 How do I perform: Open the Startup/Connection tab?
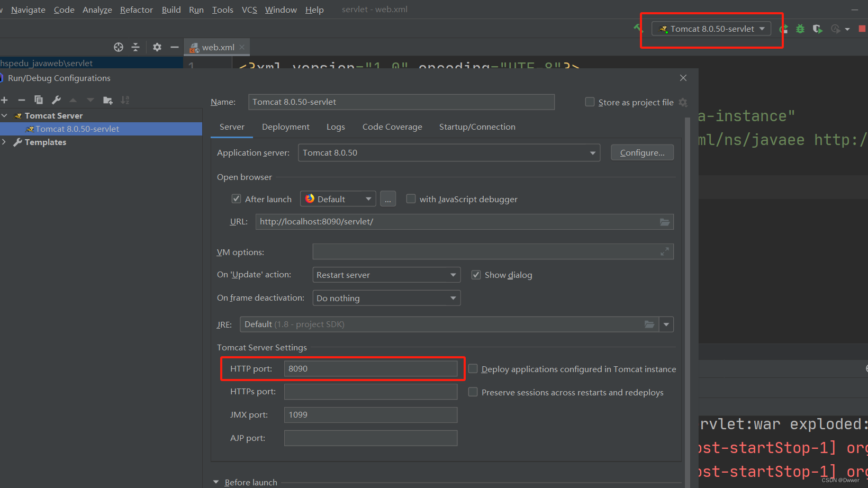click(x=477, y=127)
